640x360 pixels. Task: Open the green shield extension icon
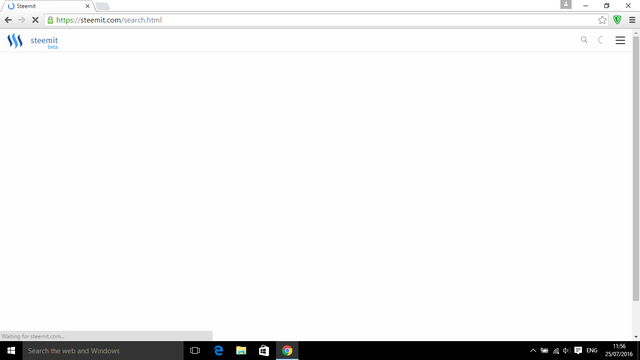pos(617,20)
